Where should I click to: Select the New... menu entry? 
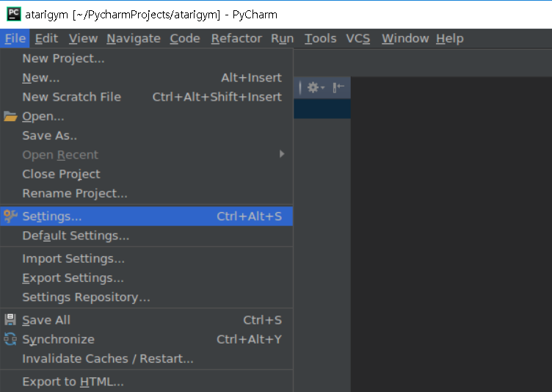pos(147,78)
